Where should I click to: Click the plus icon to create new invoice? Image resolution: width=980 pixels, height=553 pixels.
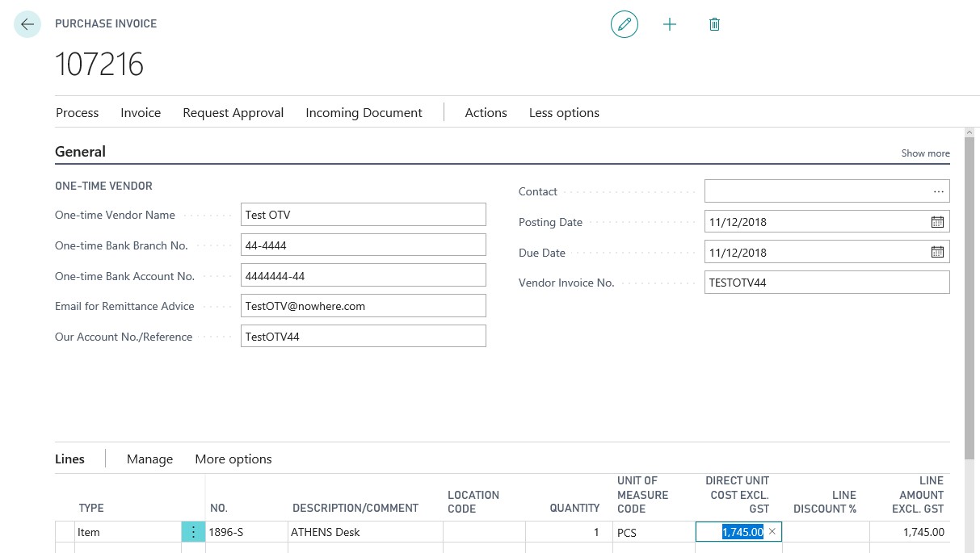point(670,24)
